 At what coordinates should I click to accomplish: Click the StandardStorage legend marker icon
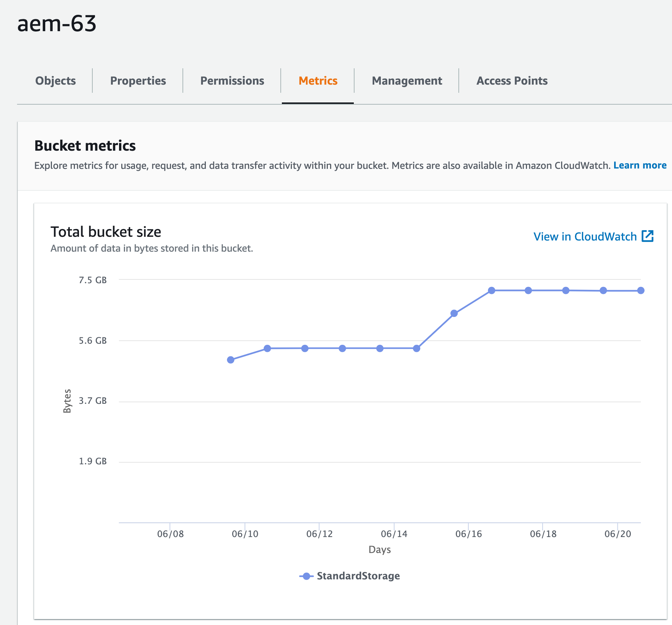[306, 576]
